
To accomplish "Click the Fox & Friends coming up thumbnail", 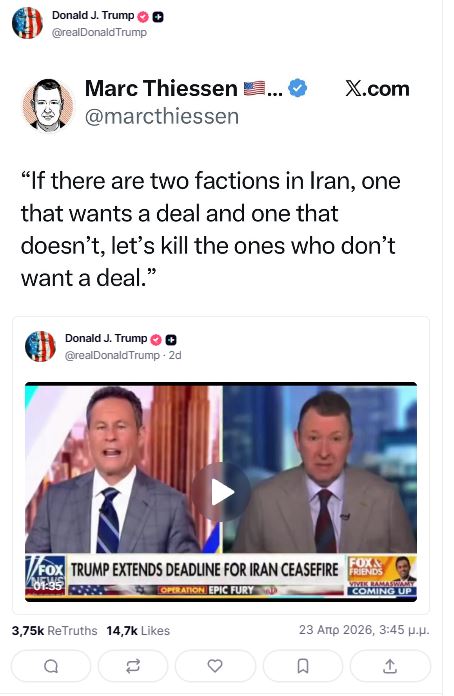I will [x=382, y=575].
